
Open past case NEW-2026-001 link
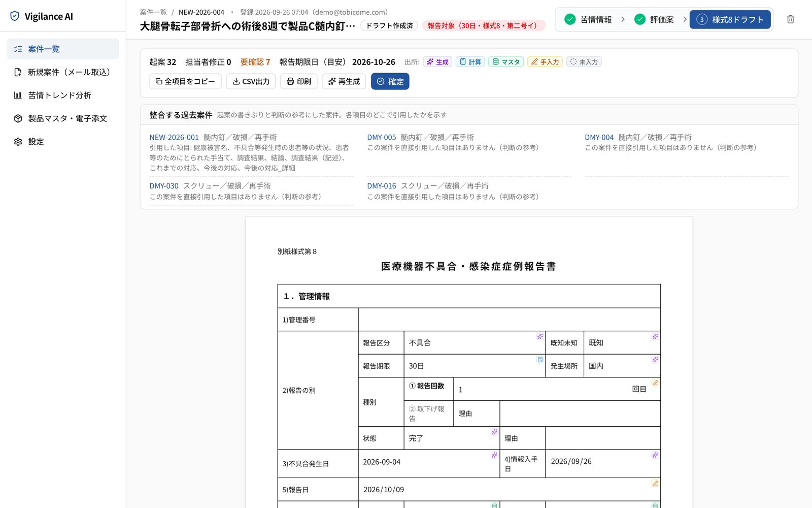coord(174,137)
